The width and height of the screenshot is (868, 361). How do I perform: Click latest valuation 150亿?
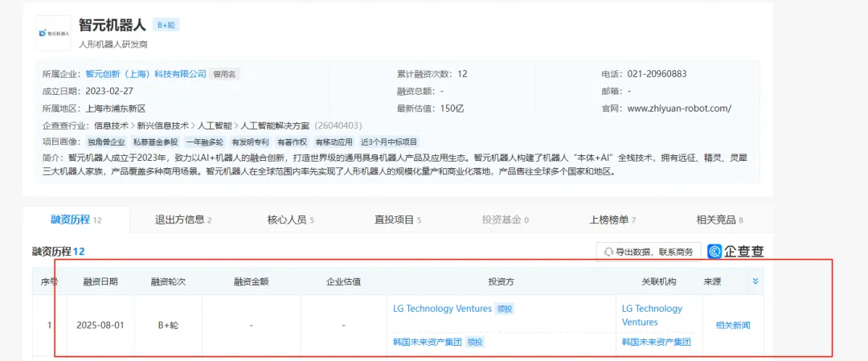(452, 109)
